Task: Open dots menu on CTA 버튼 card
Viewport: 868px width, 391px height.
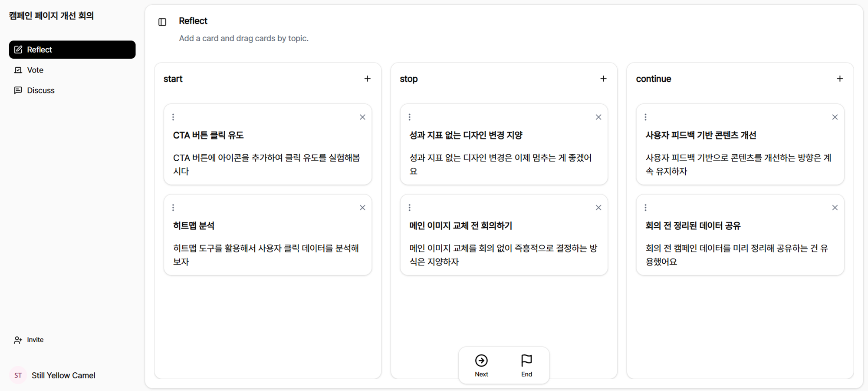Action: click(173, 117)
